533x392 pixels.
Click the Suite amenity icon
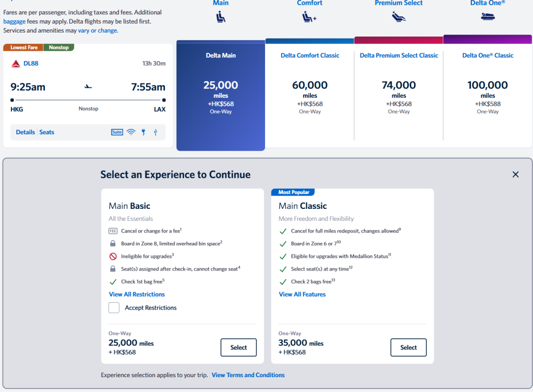click(117, 132)
